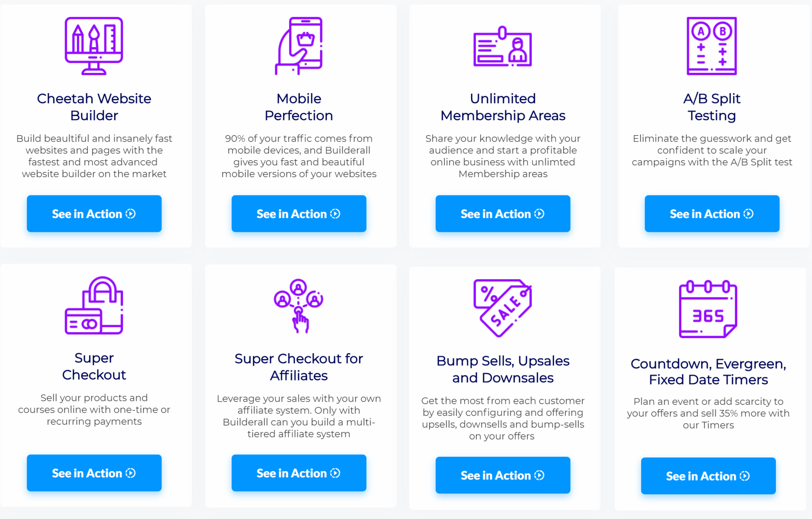Click the Countdown, Evergreen, Fixed Date Timers title

click(708, 372)
